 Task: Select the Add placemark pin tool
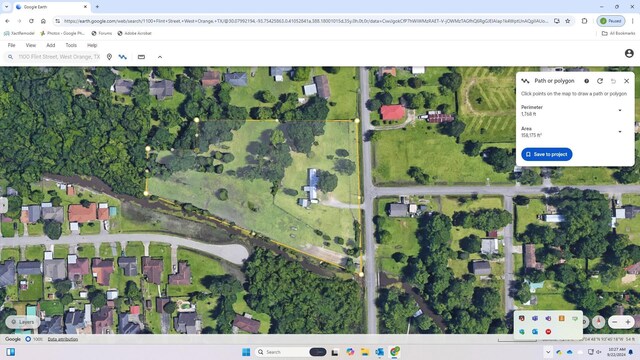[109, 57]
